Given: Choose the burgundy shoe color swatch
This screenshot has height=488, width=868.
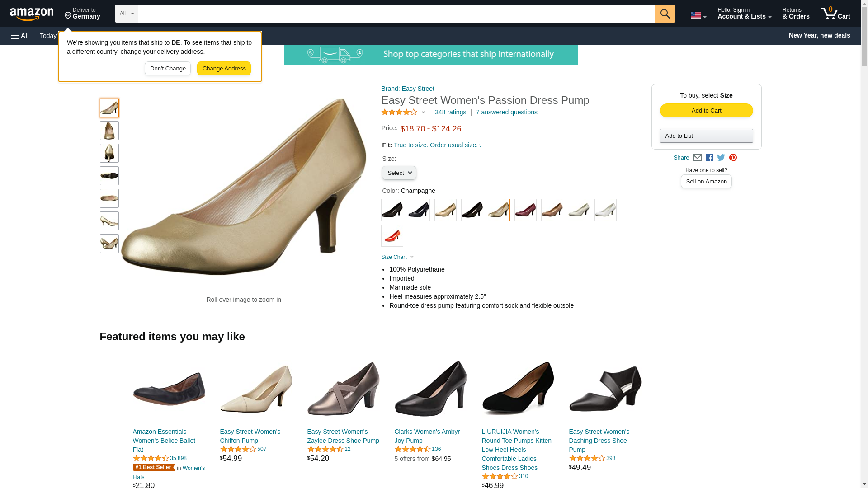Looking at the screenshot, I should [x=525, y=210].
